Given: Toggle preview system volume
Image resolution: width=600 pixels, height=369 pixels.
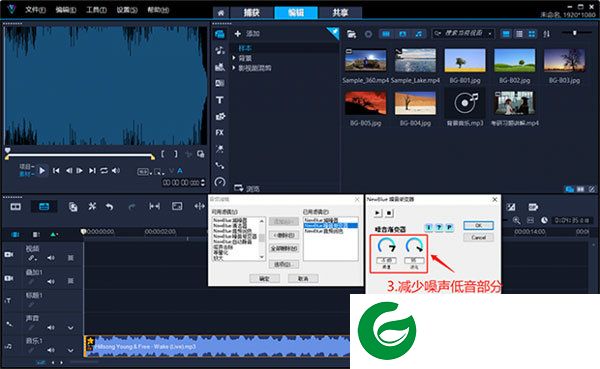Looking at the screenshot, I should (x=116, y=170).
